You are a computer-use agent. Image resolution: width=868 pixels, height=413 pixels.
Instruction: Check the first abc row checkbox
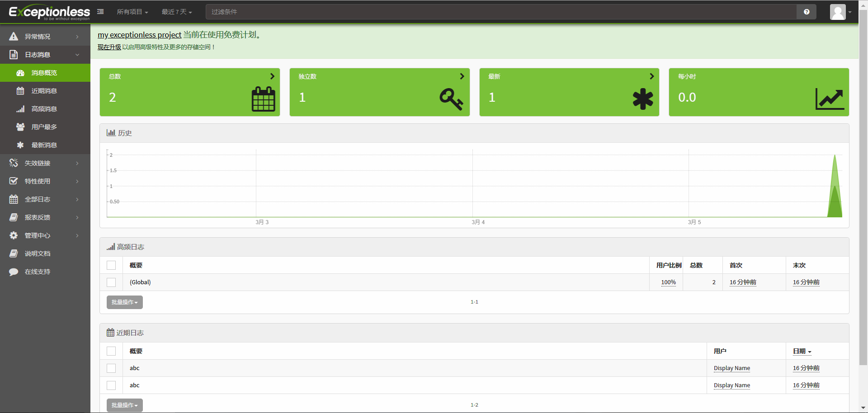(111, 368)
